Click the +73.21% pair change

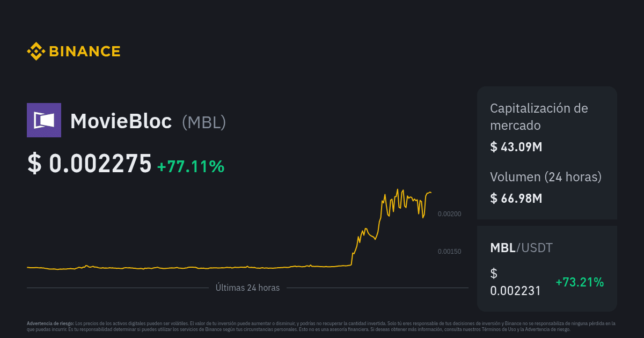pos(580,282)
